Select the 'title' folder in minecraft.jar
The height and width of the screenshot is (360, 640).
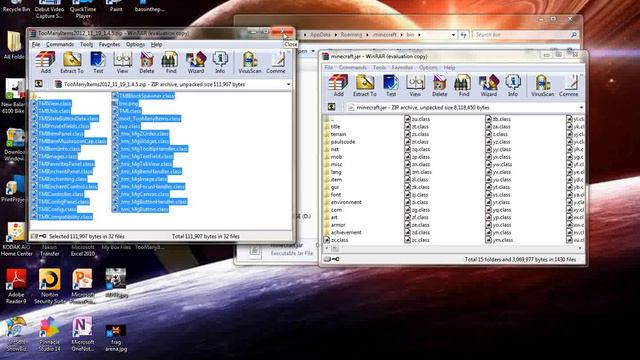point(331,127)
